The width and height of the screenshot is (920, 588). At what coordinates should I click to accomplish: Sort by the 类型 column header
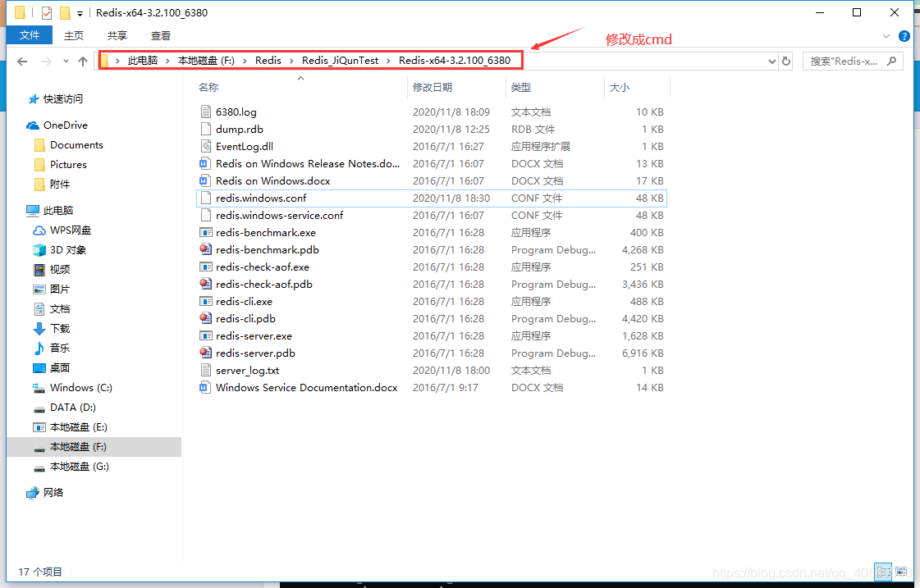pyautogui.click(x=521, y=88)
